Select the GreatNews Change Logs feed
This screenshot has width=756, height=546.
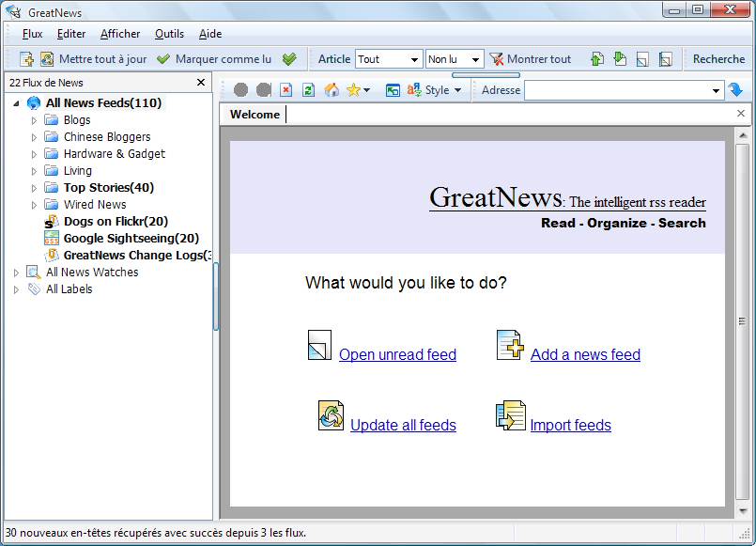coord(137,256)
